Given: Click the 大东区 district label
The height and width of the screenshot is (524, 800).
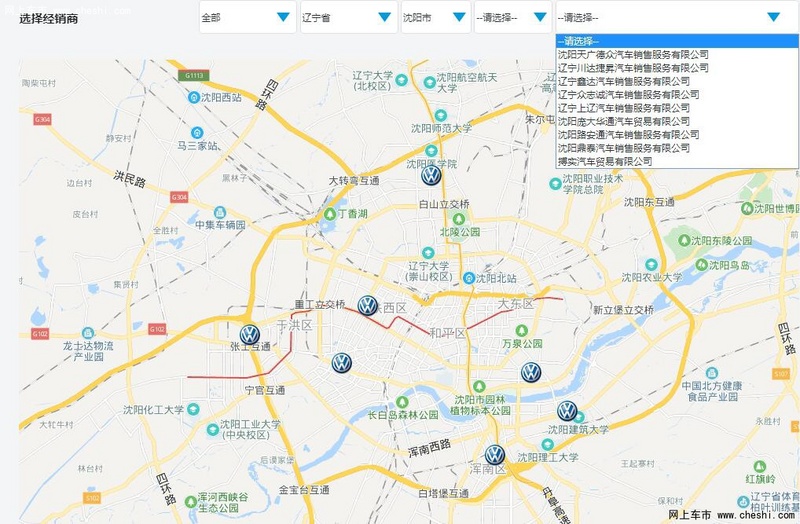Looking at the screenshot, I should coord(515,304).
